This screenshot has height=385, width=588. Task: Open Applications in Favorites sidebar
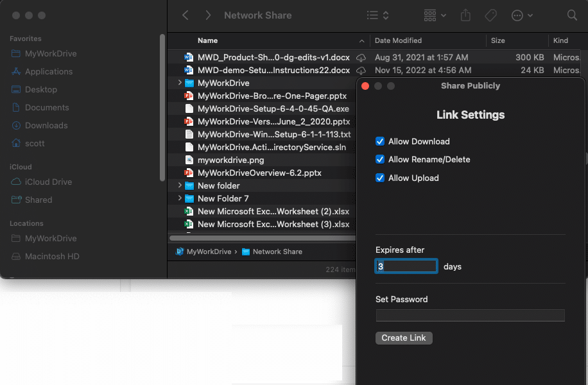[48, 71]
